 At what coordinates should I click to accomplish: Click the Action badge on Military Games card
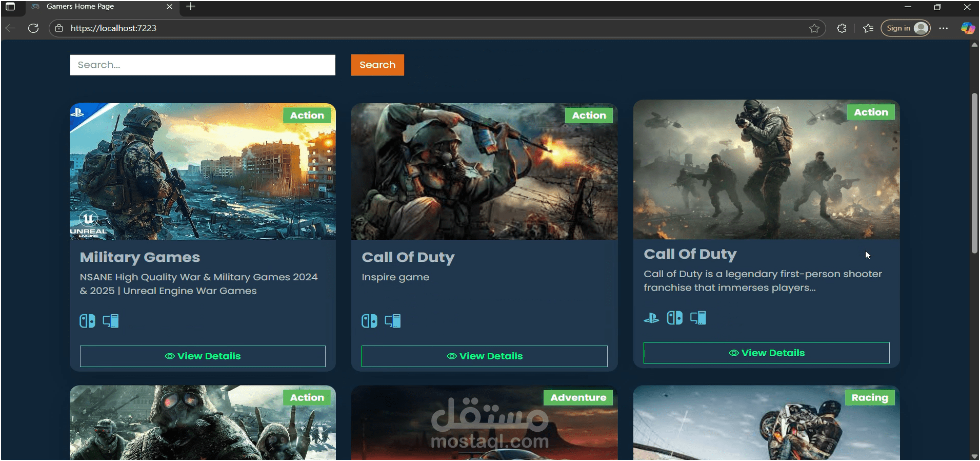[307, 116]
